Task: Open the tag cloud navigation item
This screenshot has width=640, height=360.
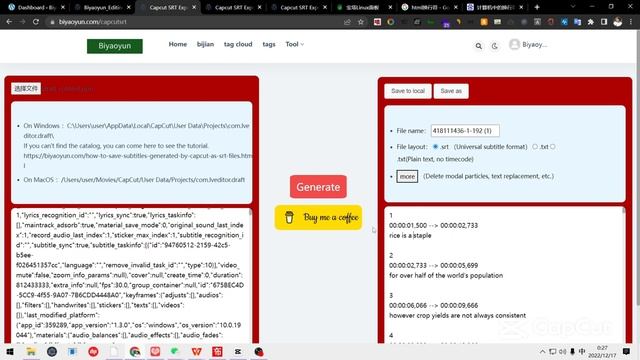Action: pos(238,44)
